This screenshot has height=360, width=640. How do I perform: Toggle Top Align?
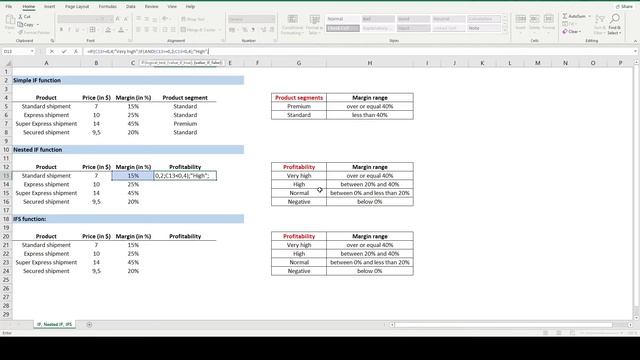coord(138,19)
